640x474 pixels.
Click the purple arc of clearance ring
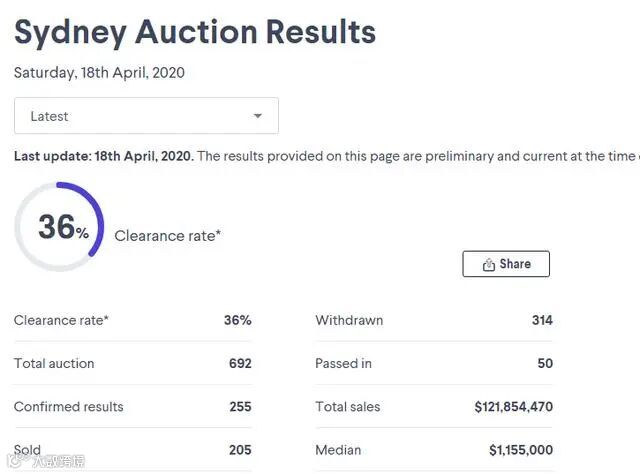(95, 215)
